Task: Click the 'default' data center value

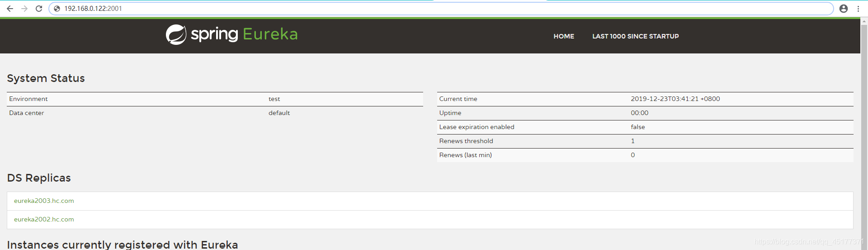Action: pos(279,113)
